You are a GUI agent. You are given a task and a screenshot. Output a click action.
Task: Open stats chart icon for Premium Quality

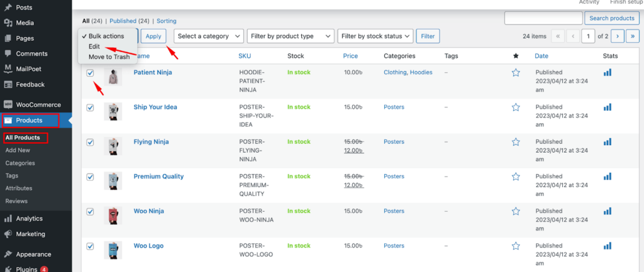608,177
